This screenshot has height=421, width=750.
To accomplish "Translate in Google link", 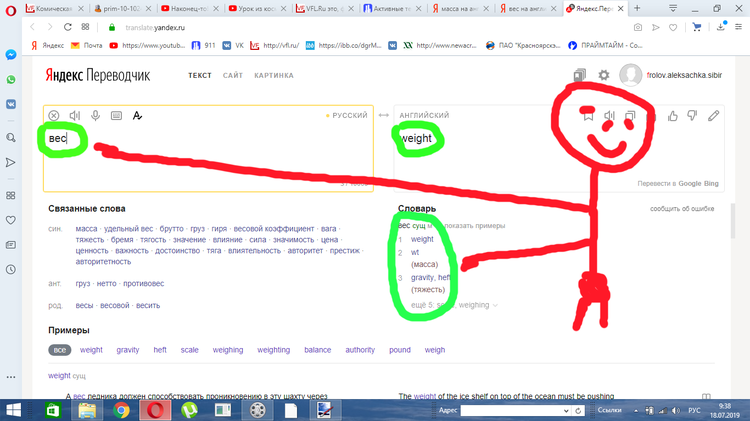I will (690, 183).
